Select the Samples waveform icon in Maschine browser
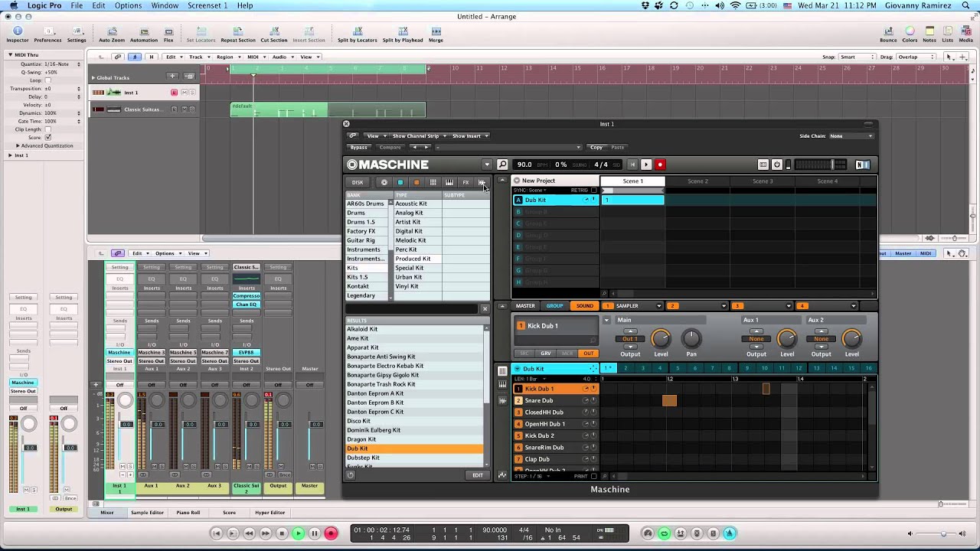The width and height of the screenshot is (980, 551). point(482,182)
